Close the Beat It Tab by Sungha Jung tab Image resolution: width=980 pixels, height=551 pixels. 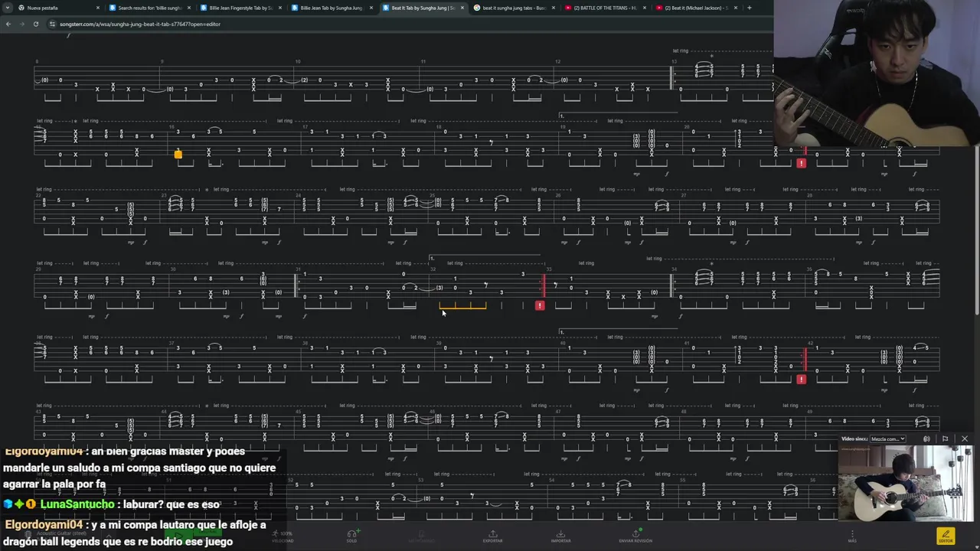(462, 8)
